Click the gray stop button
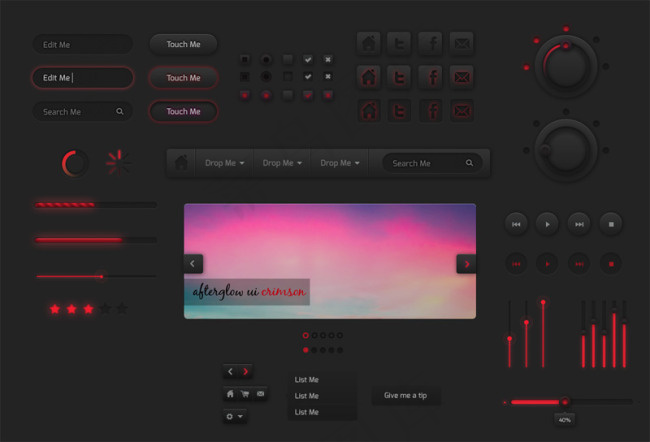The height and width of the screenshot is (442, 650). [611, 224]
